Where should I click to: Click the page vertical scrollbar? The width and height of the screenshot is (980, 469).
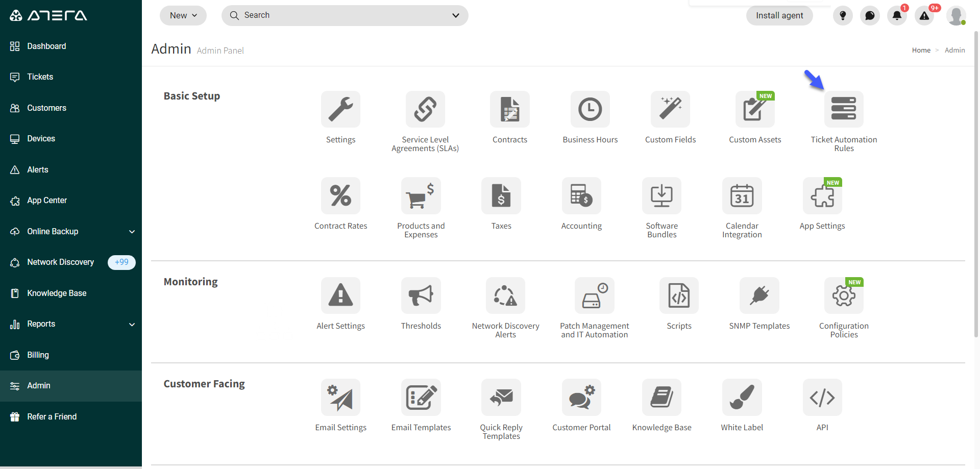tap(976, 184)
